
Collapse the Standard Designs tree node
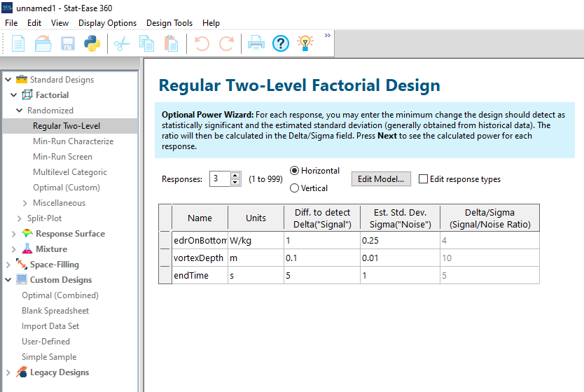click(8, 80)
